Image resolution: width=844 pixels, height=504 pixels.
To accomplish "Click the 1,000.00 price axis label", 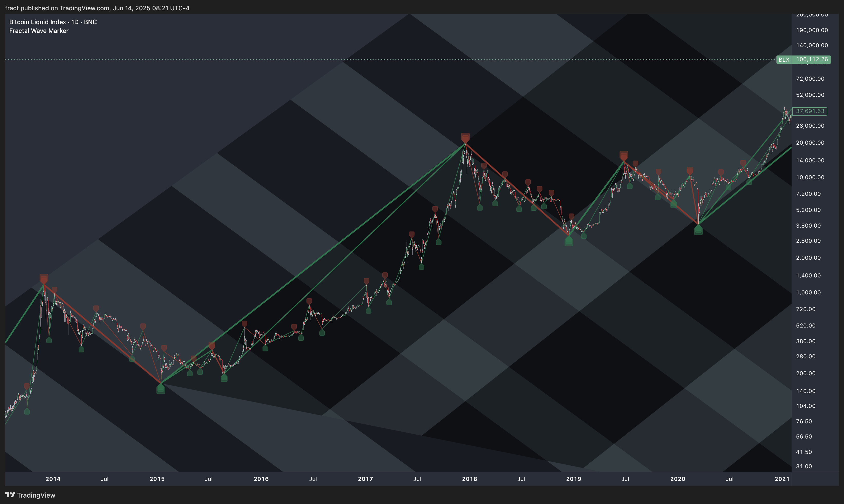I will tap(808, 292).
